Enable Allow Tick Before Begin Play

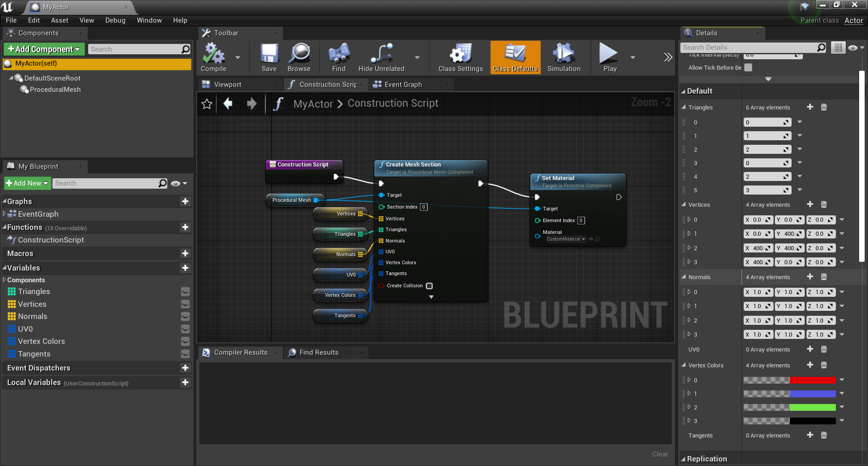tap(748, 67)
